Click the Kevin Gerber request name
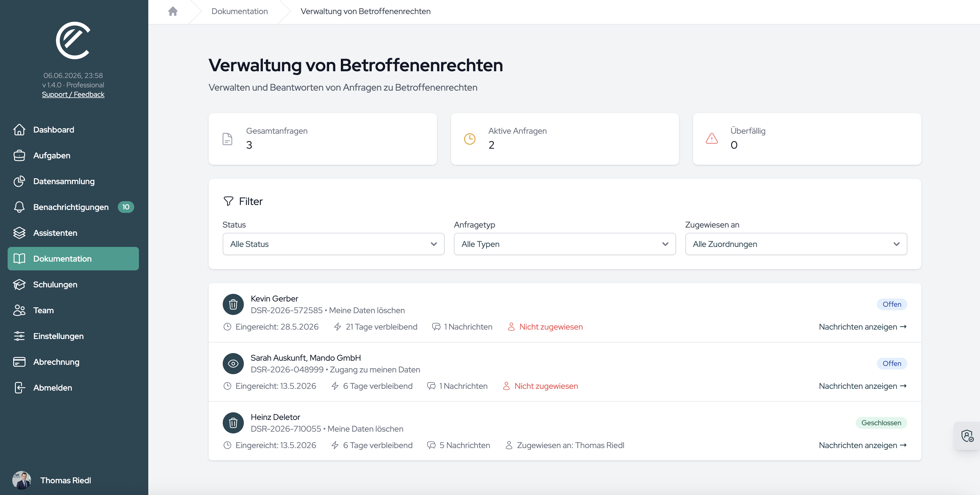Screen dimensions: 980x495 [274, 299]
